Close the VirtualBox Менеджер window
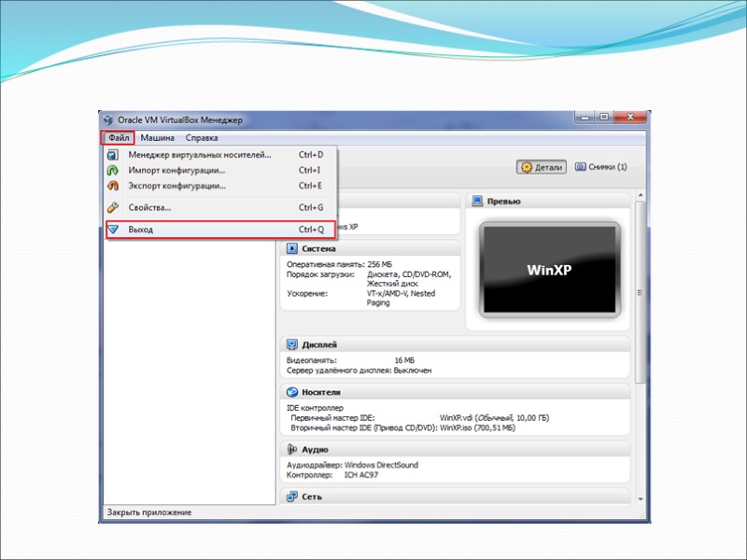The image size is (747, 560). (629, 118)
